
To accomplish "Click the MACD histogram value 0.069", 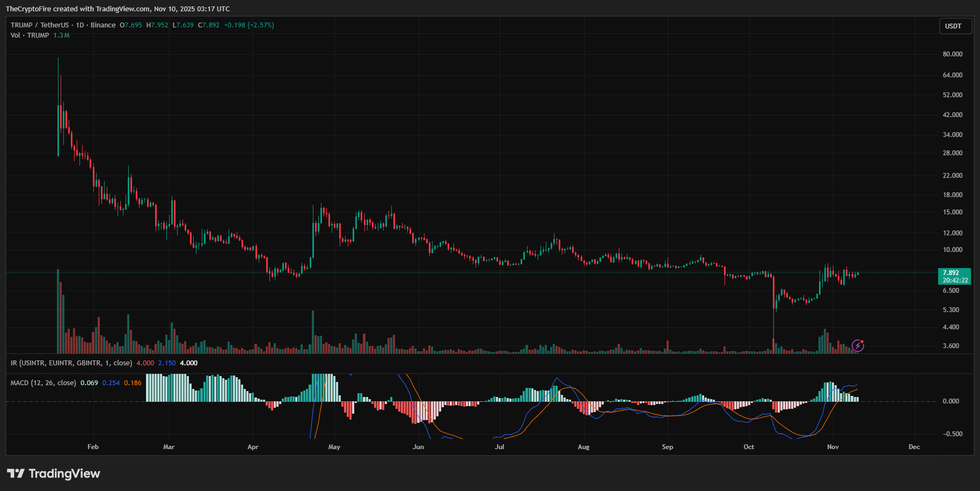I will pos(89,383).
